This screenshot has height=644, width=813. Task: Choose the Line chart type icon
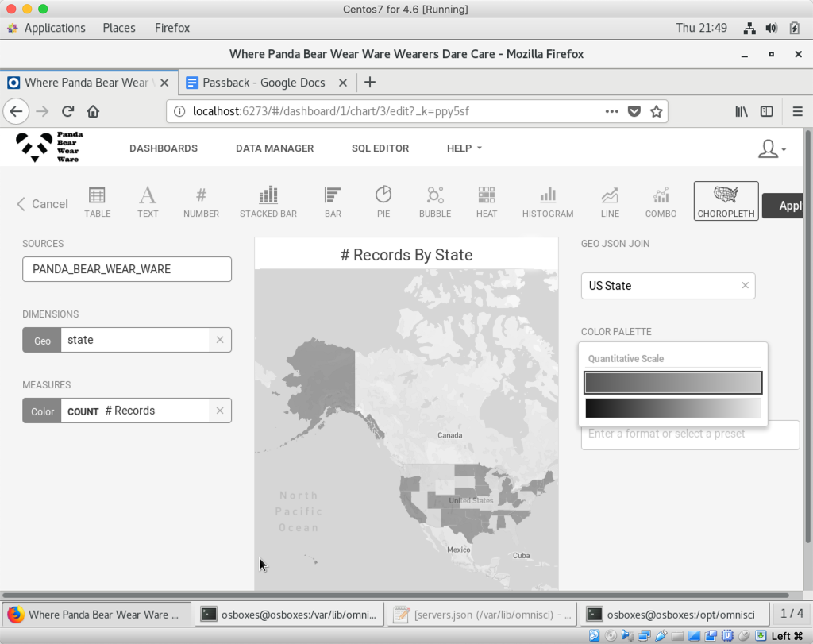point(610,202)
